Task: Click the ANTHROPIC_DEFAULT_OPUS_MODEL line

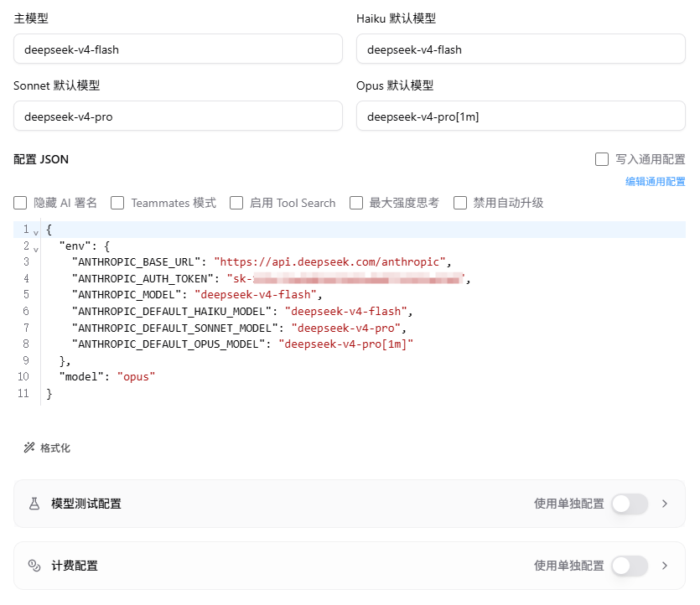Action: pyautogui.click(x=242, y=344)
